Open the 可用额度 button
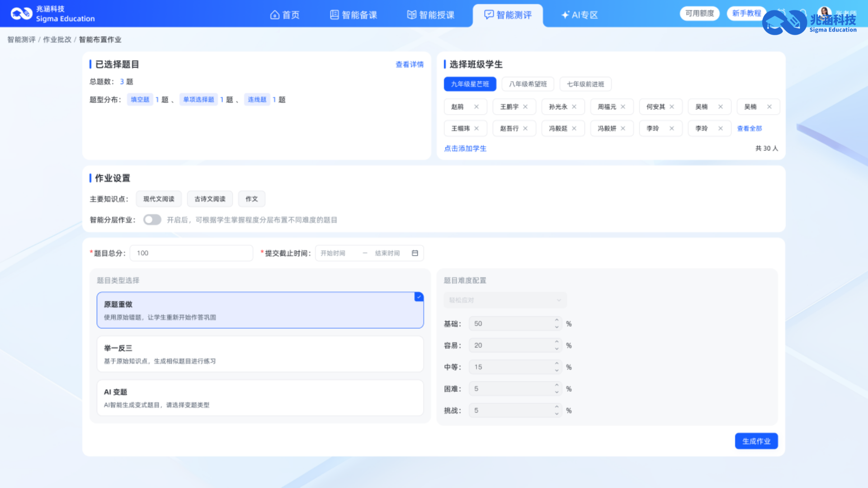 click(700, 13)
